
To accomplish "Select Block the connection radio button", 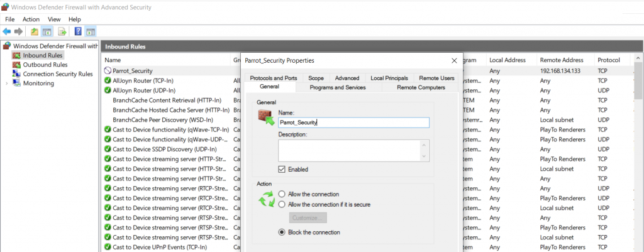I will 282,232.
